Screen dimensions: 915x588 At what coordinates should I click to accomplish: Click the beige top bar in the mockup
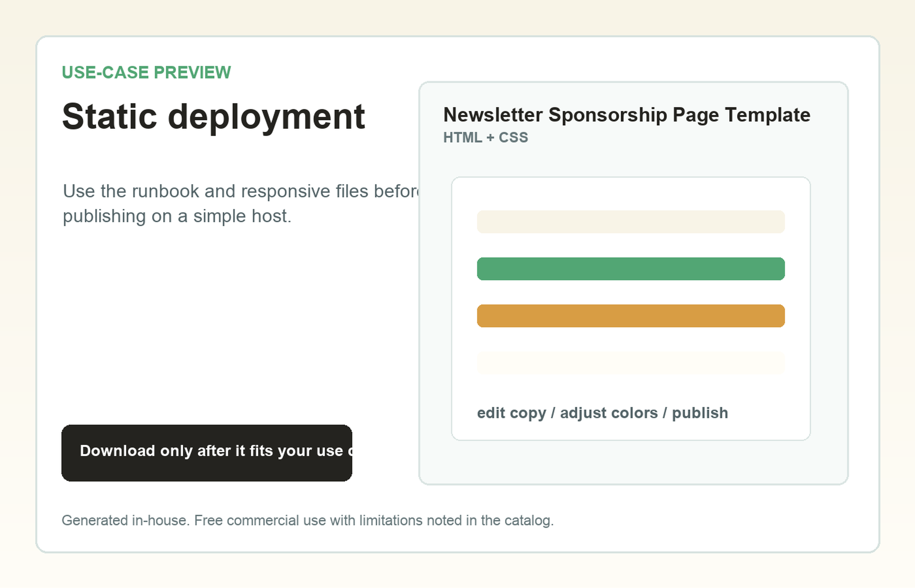[x=631, y=221]
